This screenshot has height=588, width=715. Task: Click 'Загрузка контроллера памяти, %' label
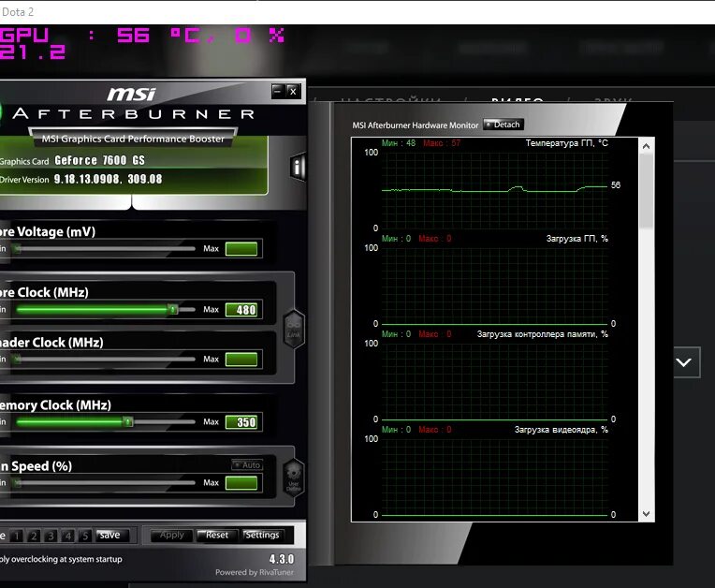coord(543,334)
